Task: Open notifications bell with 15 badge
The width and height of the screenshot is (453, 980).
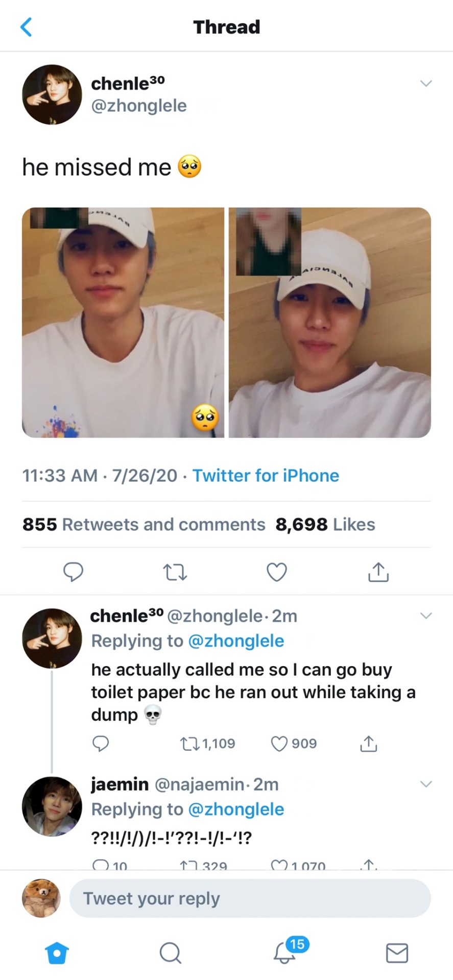Action: [x=285, y=952]
